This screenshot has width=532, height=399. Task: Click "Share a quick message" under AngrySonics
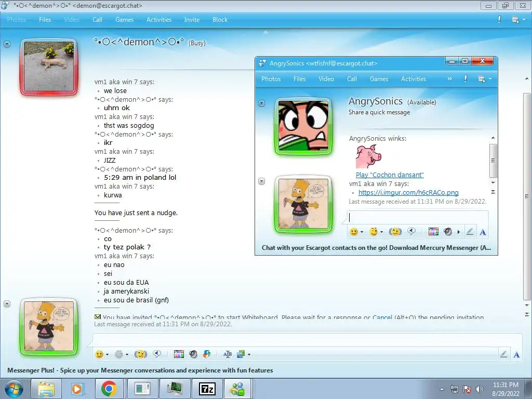click(379, 112)
